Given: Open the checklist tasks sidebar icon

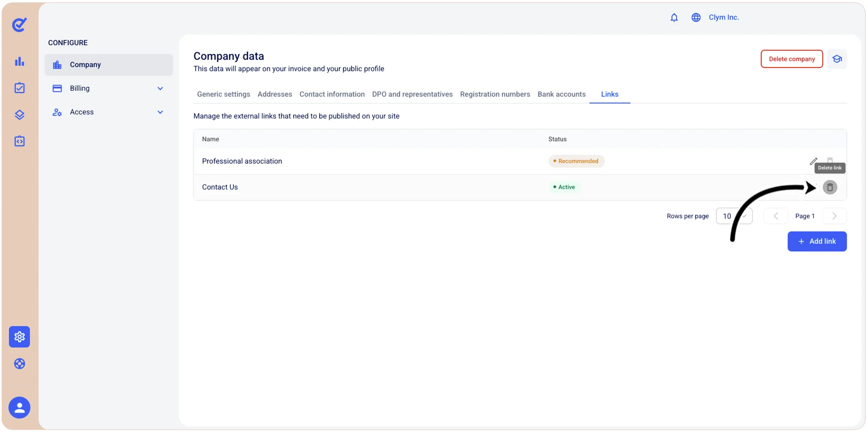Looking at the screenshot, I should [x=19, y=88].
